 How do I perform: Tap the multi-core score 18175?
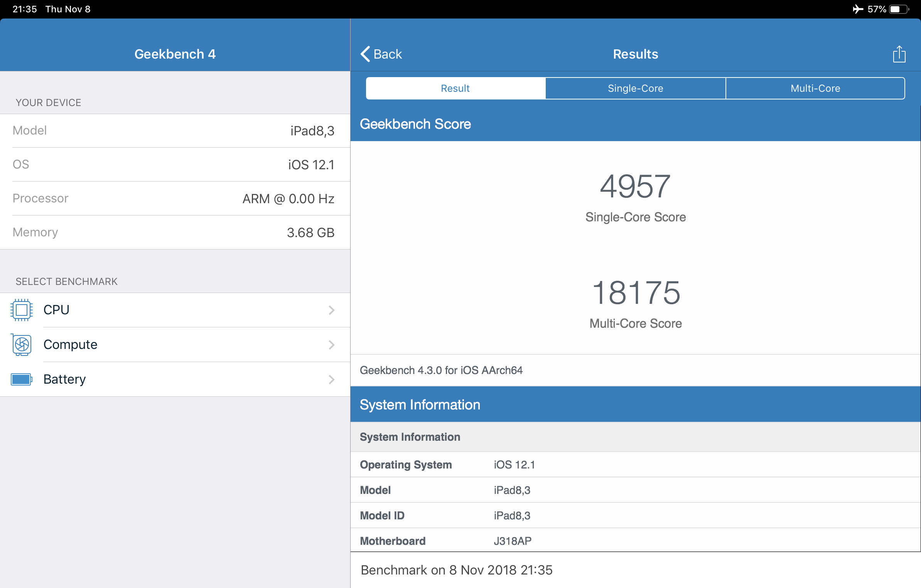click(x=636, y=293)
